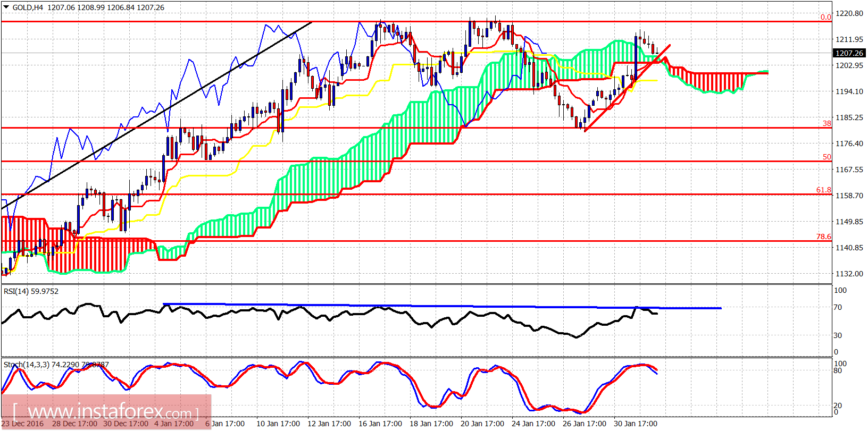Select the current price label 1207.26
Viewport: 868px width, 431px height.
(849, 53)
